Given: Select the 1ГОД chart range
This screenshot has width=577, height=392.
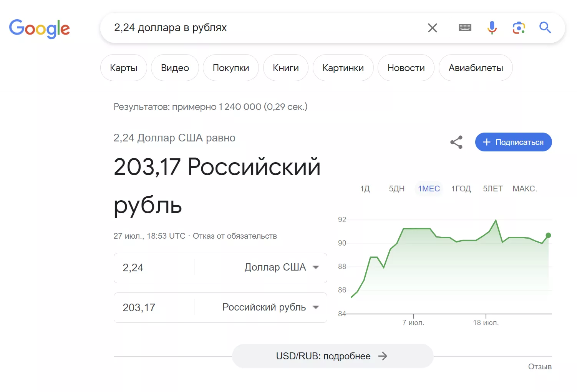Looking at the screenshot, I should pos(461,189).
